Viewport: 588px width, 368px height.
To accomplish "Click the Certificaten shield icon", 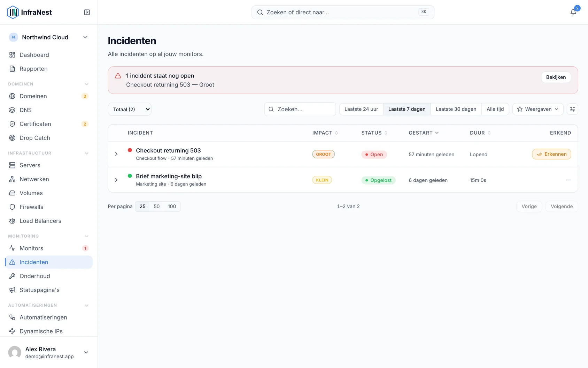I will pyautogui.click(x=12, y=124).
